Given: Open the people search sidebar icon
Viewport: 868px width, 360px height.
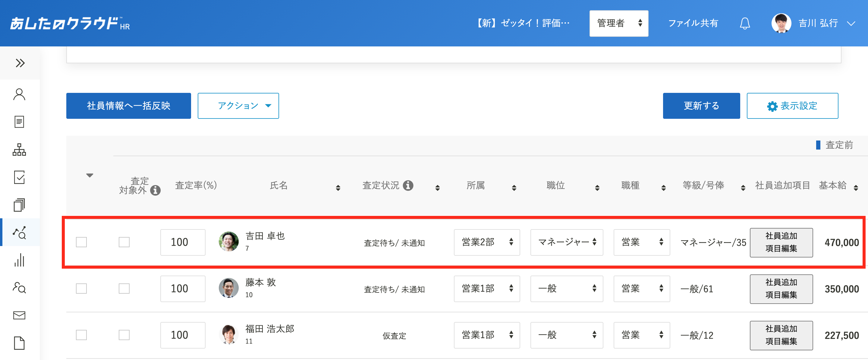Looking at the screenshot, I should [19, 288].
